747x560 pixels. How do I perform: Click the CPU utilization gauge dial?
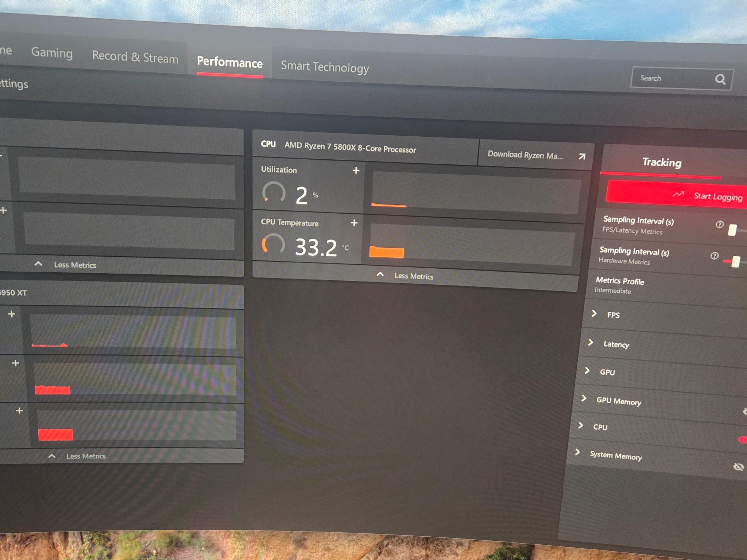click(274, 192)
